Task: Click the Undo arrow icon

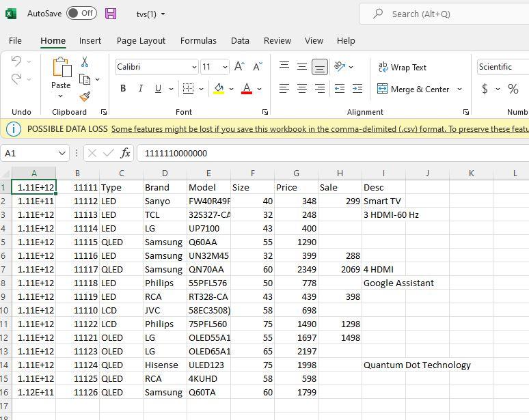Action: tap(16, 61)
